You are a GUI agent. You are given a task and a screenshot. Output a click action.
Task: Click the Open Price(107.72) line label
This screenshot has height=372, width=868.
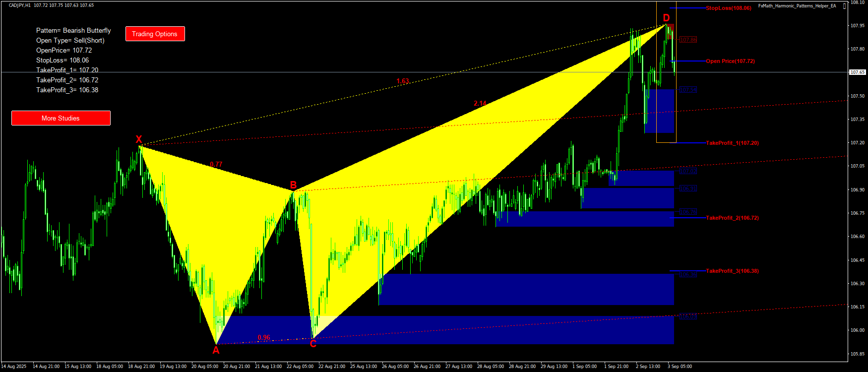[730, 61]
